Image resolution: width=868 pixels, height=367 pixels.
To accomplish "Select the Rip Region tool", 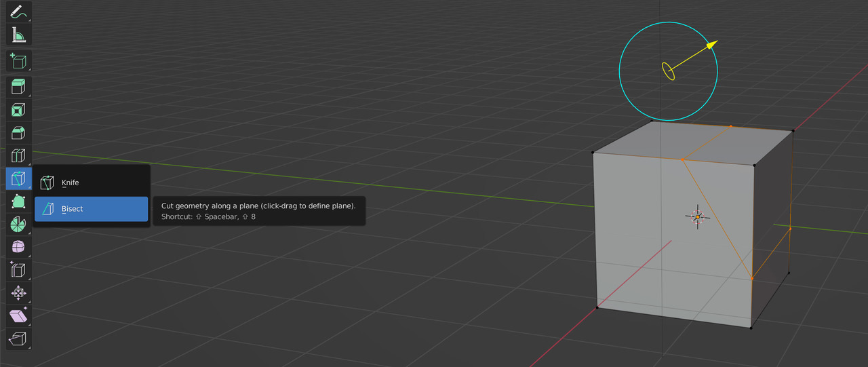I will point(18,339).
